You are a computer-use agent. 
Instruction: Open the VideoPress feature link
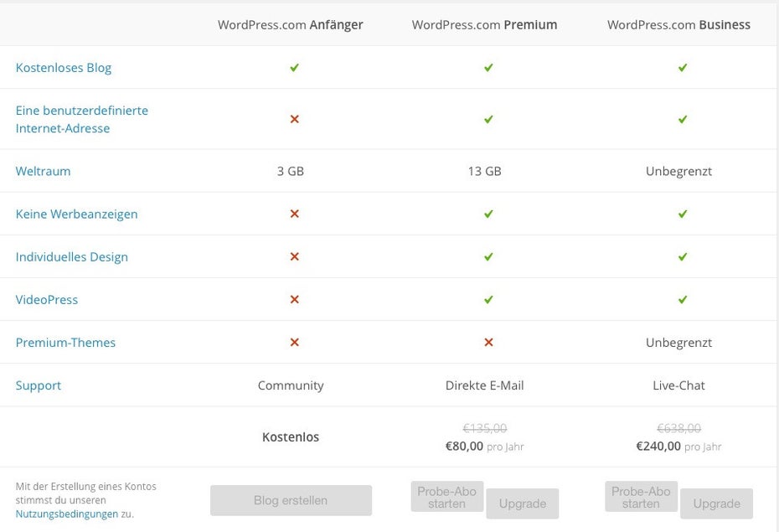47,300
